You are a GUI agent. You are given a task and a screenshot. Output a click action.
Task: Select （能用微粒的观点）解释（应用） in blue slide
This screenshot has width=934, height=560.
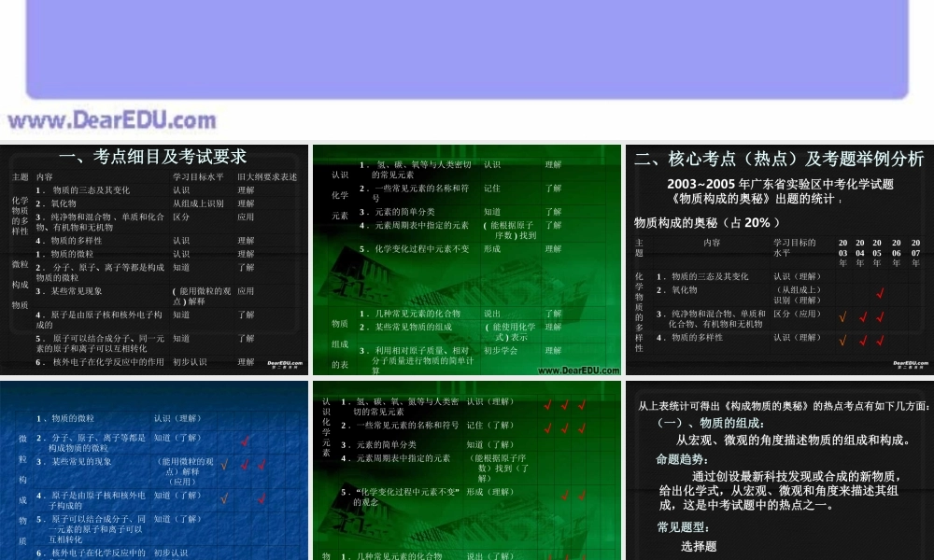(185, 471)
